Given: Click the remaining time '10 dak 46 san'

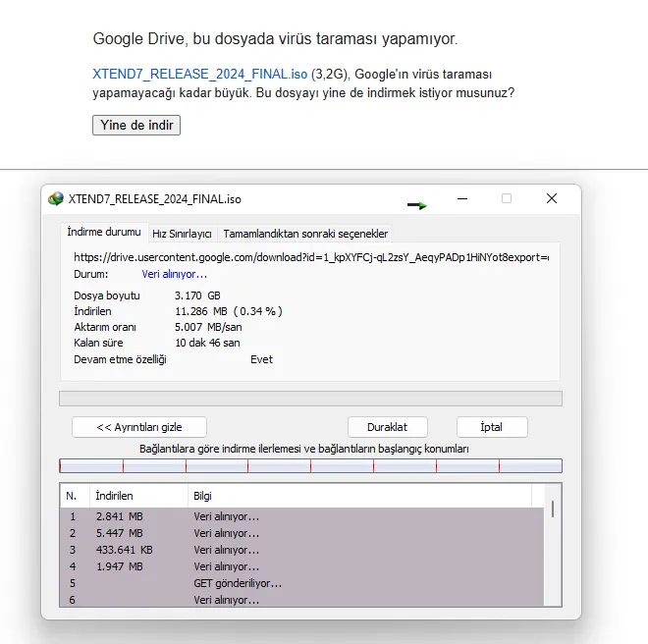Looking at the screenshot, I should [x=207, y=343].
